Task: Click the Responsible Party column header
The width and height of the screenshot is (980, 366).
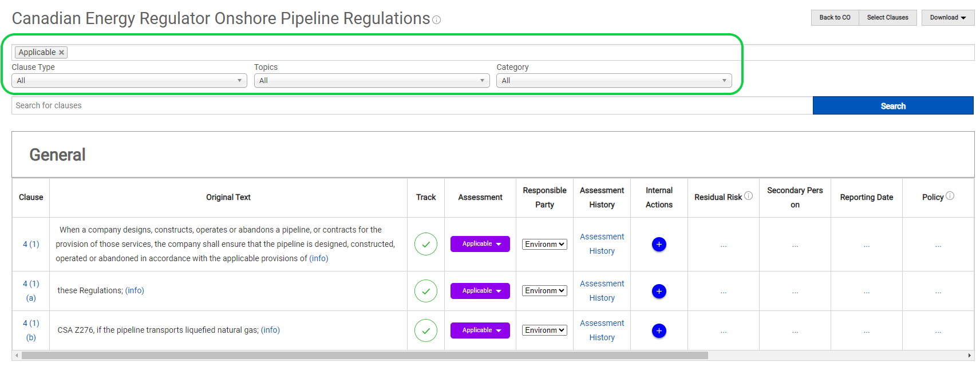Action: (544, 197)
